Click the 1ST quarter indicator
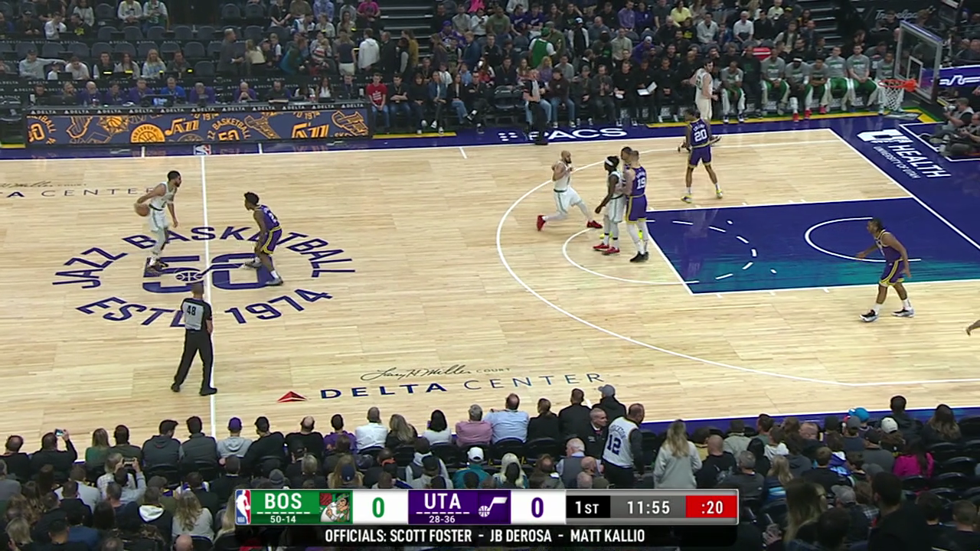 click(587, 507)
